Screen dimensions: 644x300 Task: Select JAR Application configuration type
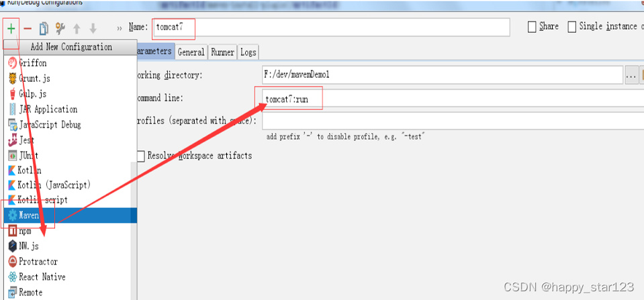[70, 109]
